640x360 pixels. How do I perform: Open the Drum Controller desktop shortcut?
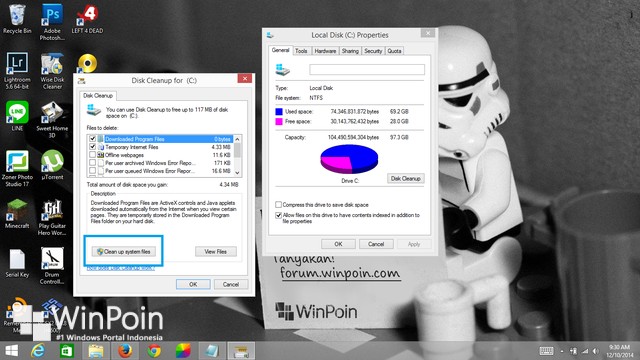52,265
